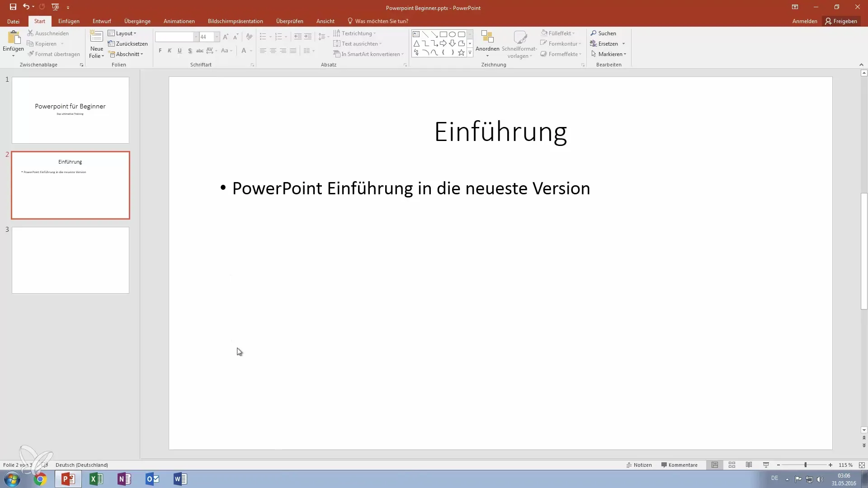Select the oval shape in the gallery
Image resolution: width=868 pixels, height=488 pixels.
pos(452,34)
